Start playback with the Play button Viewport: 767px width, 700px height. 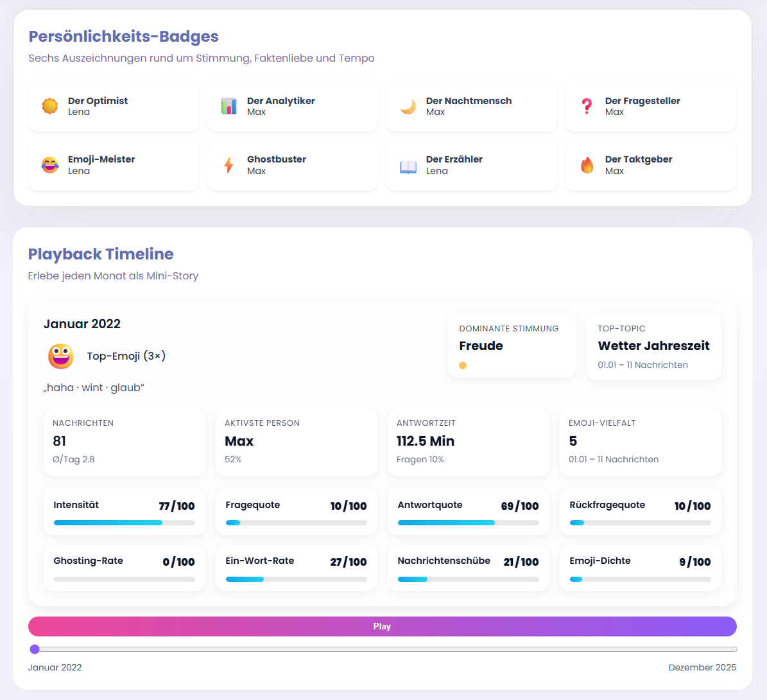[383, 626]
